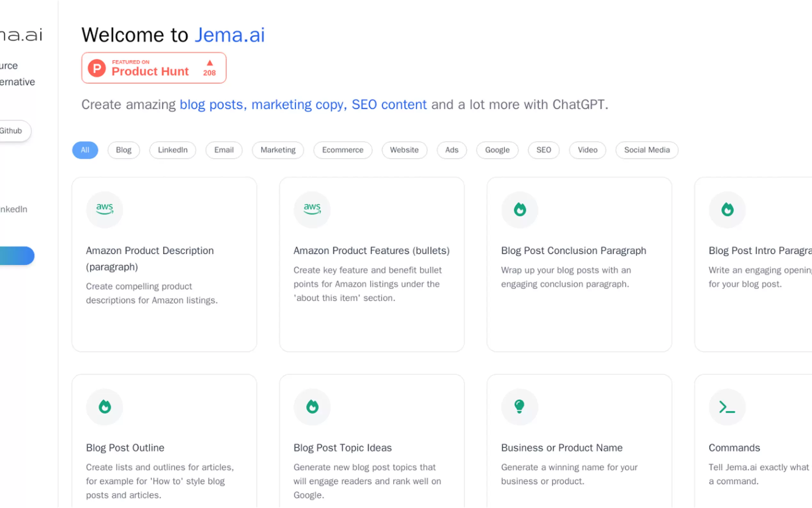Filter by Ecommerce category
This screenshot has height=508, width=812.
point(343,150)
